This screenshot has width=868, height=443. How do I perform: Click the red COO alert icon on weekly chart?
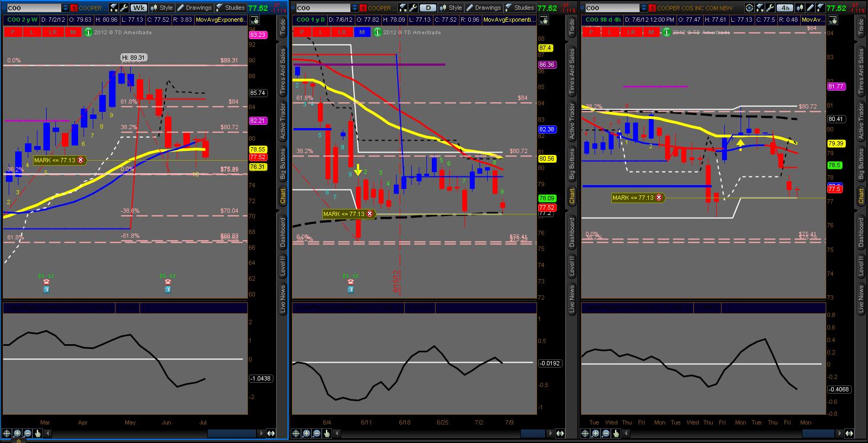[x=74, y=8]
